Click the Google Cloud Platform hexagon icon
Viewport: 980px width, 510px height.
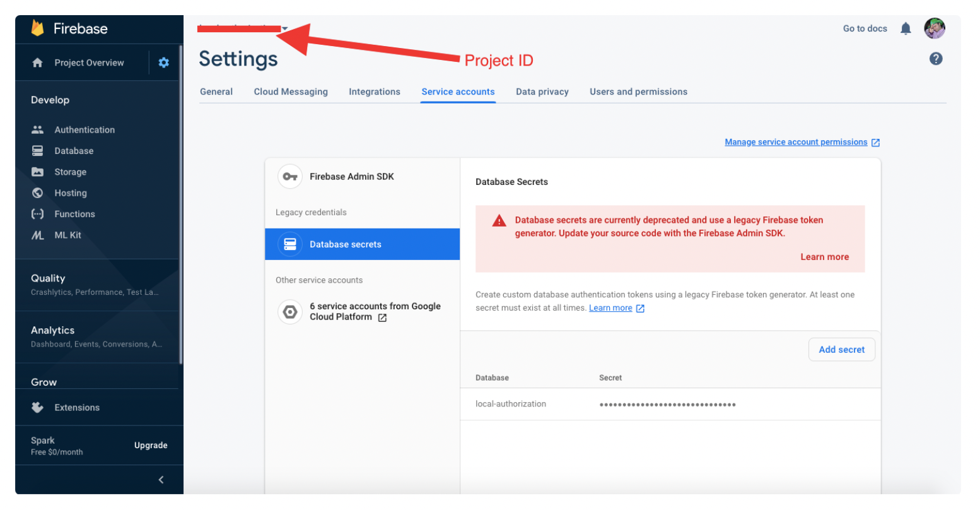pyautogui.click(x=290, y=312)
